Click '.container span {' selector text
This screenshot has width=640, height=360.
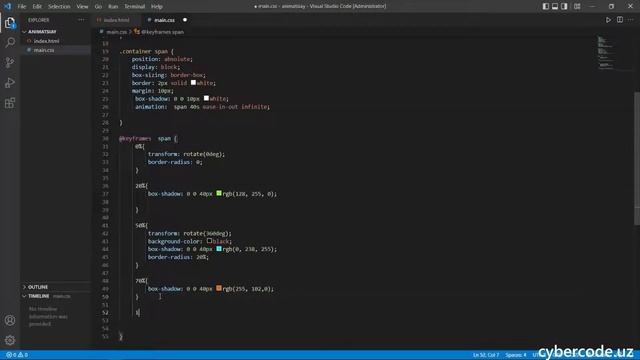[x=146, y=51]
